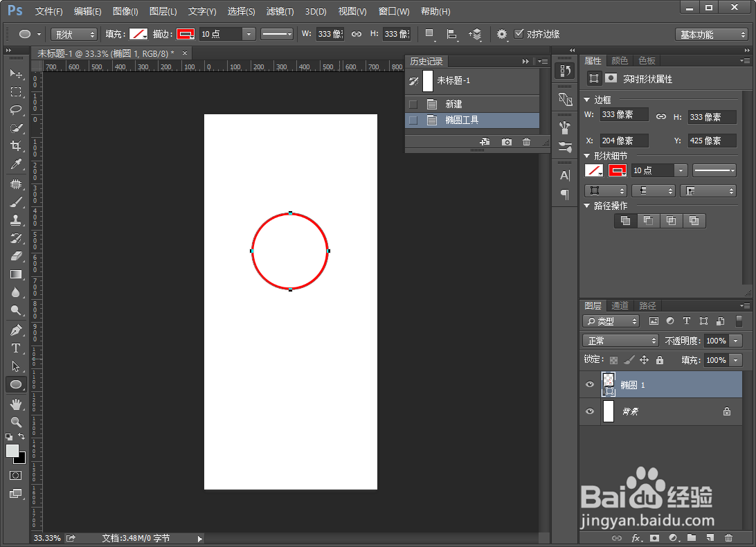The image size is (756, 547).
Task: Open the 滤镜(T) menu
Action: click(280, 11)
